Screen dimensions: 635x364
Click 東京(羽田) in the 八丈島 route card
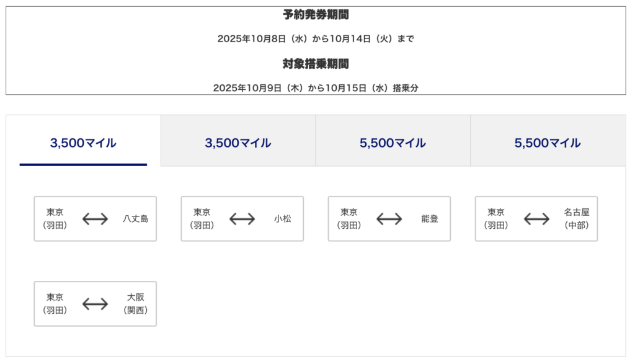pos(55,219)
